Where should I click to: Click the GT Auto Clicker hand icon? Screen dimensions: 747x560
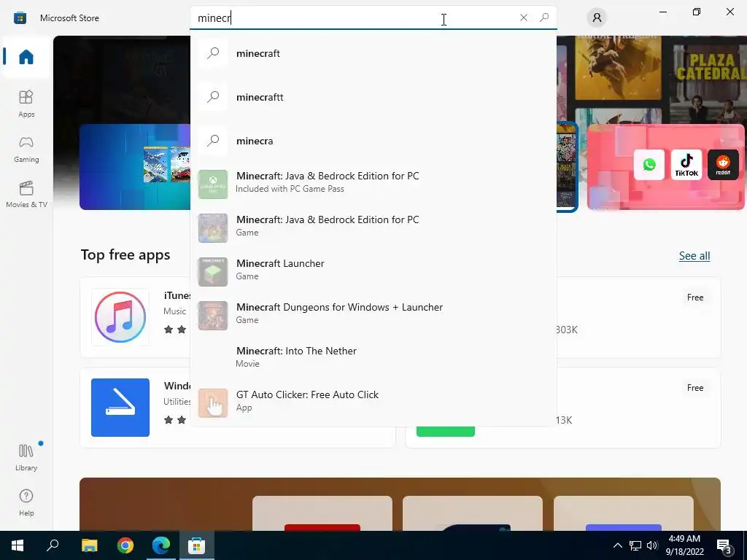(213, 402)
